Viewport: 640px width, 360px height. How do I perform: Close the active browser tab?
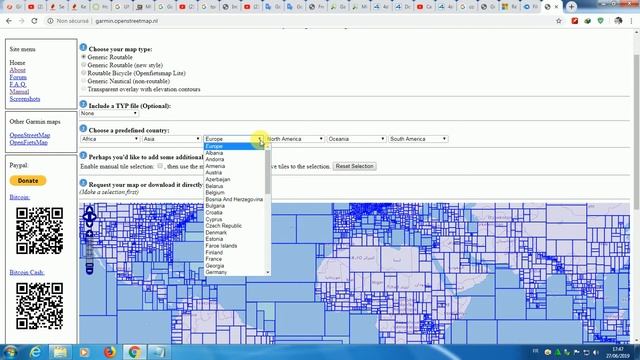556,7
